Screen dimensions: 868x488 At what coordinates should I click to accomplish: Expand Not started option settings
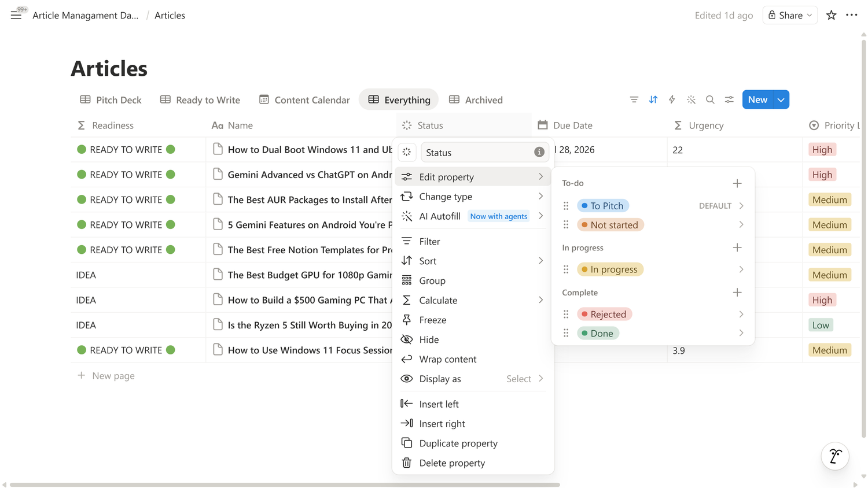[x=741, y=224]
